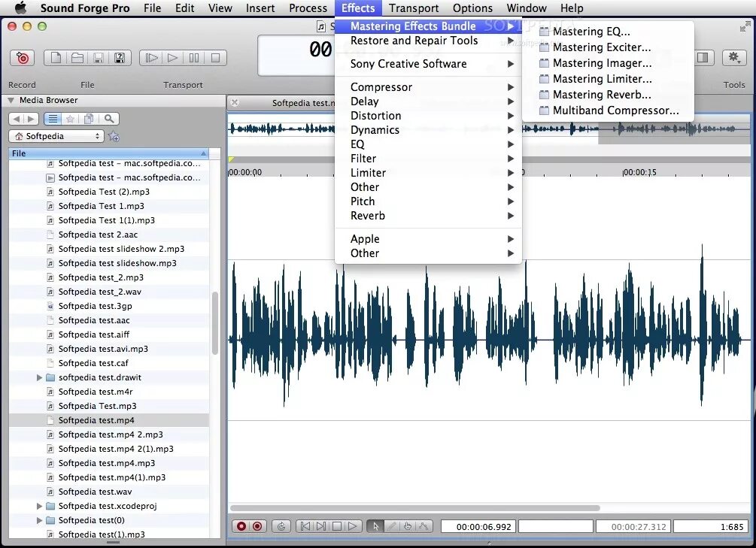Add current folder to favorites
Screen dimensions: 756x548
114,136
